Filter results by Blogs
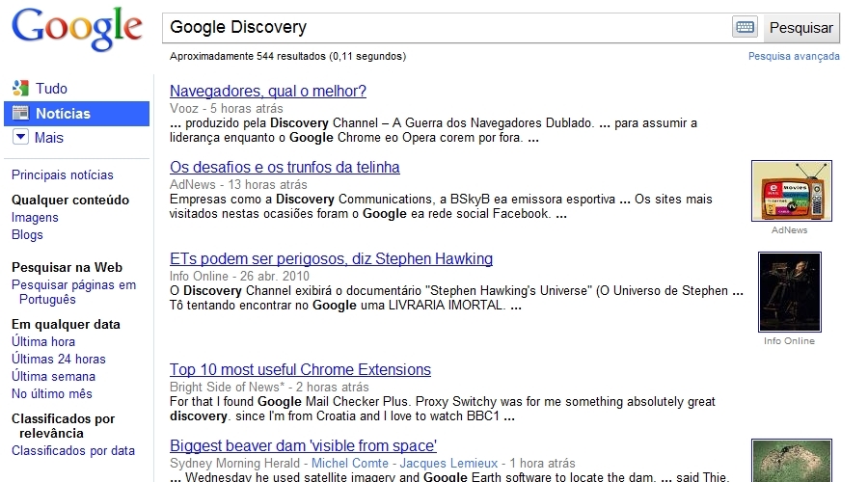Screen dimensions: 868x482 (27, 234)
